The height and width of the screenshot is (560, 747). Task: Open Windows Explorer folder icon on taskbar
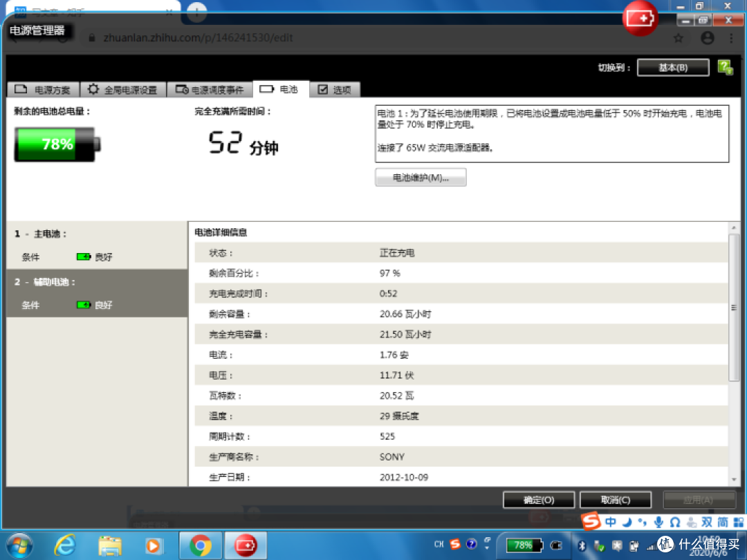[x=110, y=545]
